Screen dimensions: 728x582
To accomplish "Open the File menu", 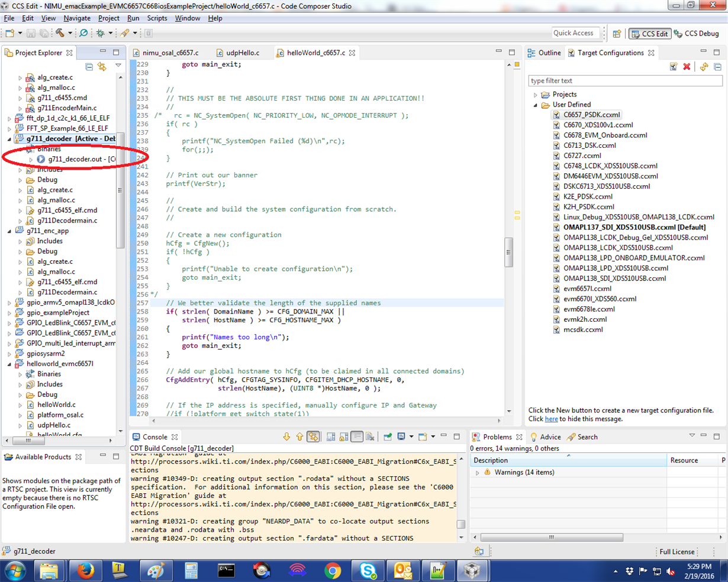I will 9,18.
